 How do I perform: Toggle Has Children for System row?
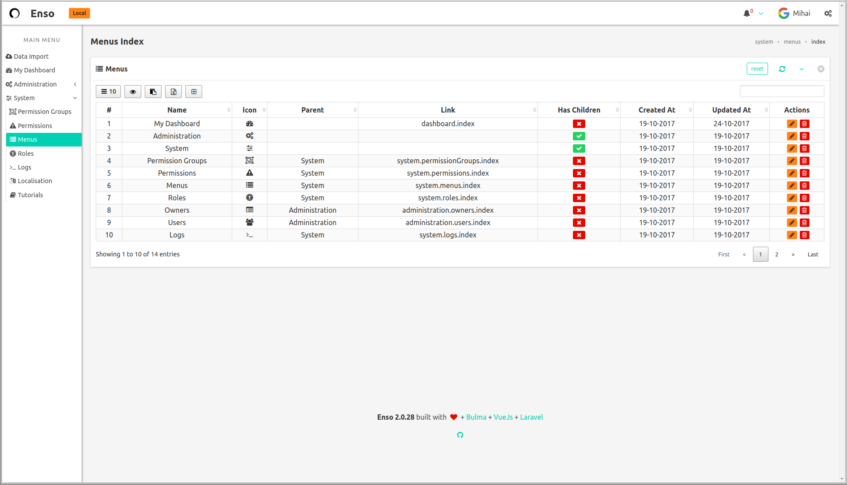[579, 149]
